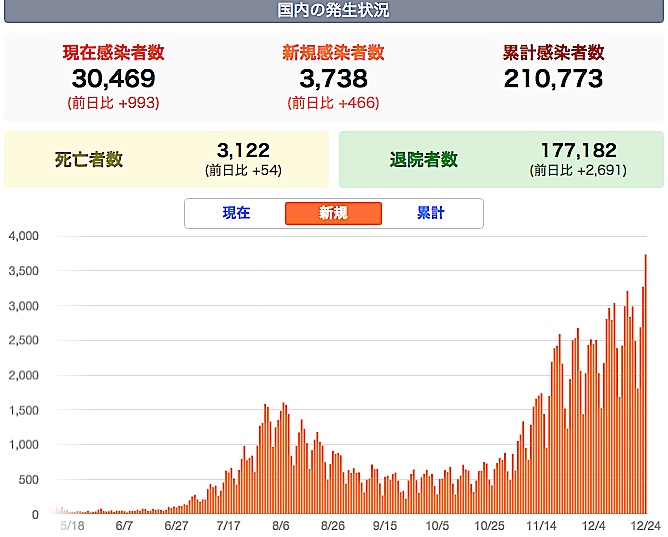Click the 2,500 y-axis label
This screenshot has height=537, width=668.
[23, 340]
